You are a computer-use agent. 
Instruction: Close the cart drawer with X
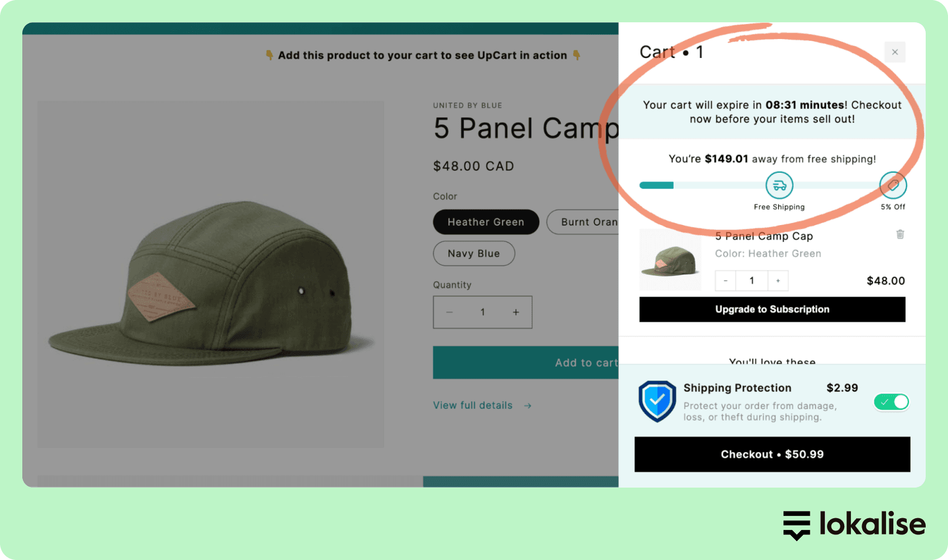894,52
